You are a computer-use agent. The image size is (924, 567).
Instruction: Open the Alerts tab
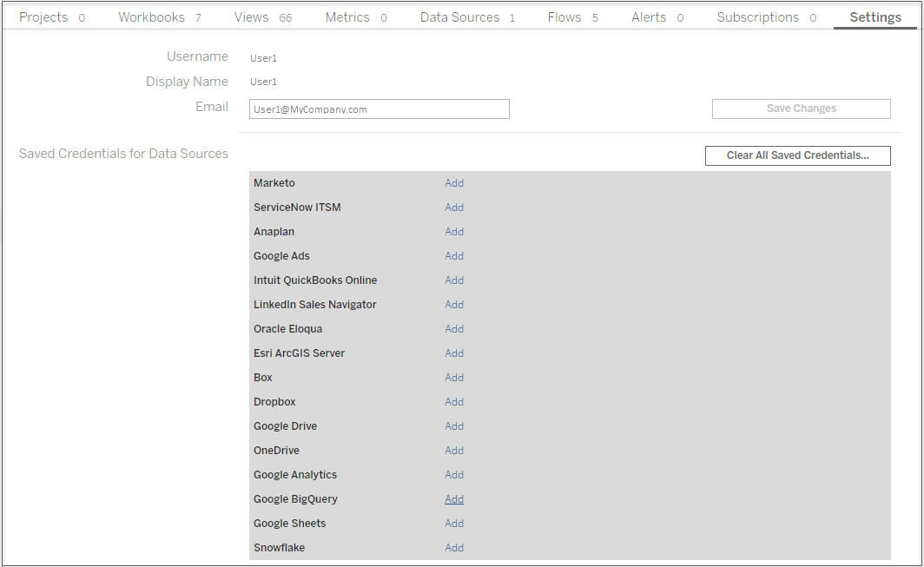point(657,17)
